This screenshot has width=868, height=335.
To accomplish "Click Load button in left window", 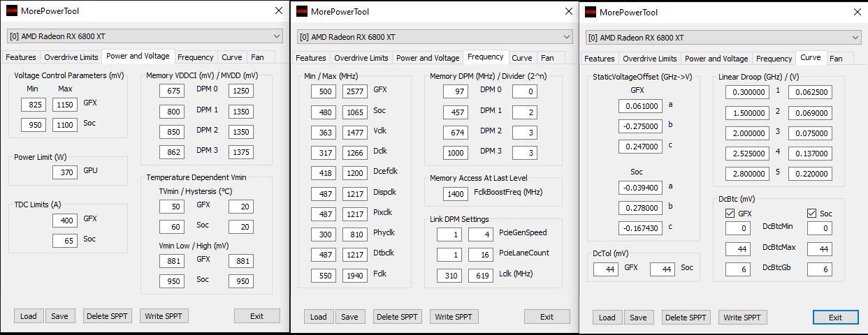I will (x=29, y=316).
